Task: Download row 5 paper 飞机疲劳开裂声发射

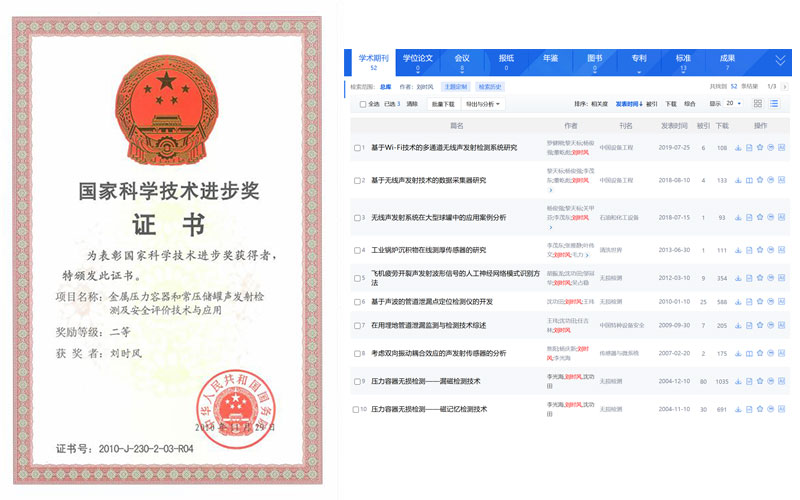Action: click(738, 278)
